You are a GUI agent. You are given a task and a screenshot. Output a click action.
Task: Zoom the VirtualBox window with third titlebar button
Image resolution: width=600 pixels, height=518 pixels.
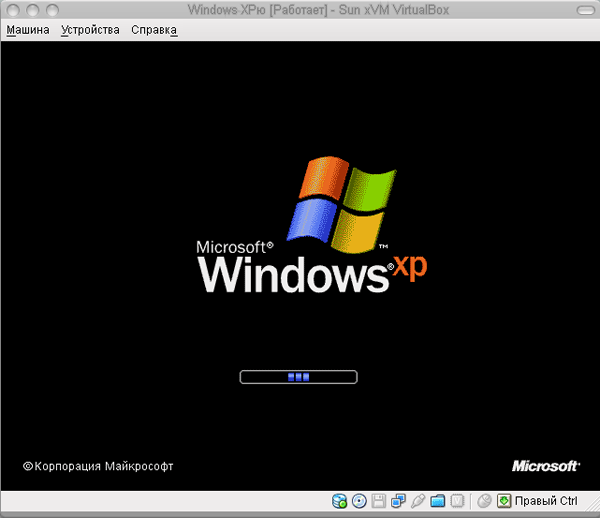coord(52,10)
